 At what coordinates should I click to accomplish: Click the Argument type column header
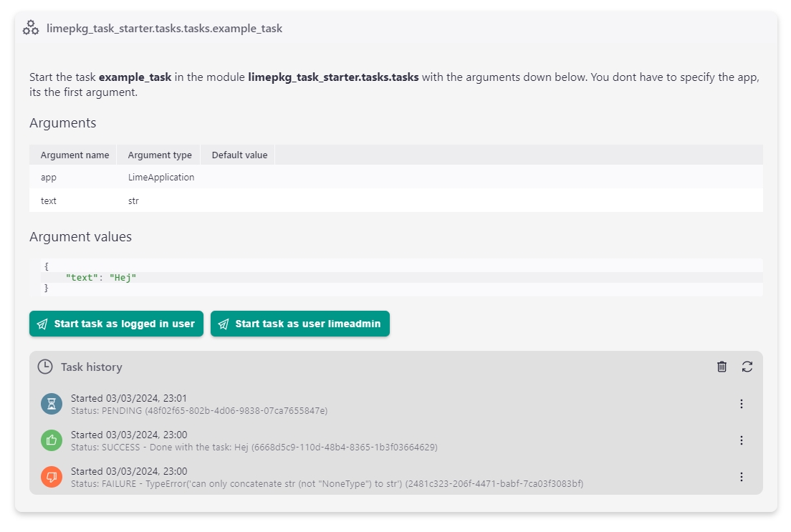pyautogui.click(x=159, y=155)
